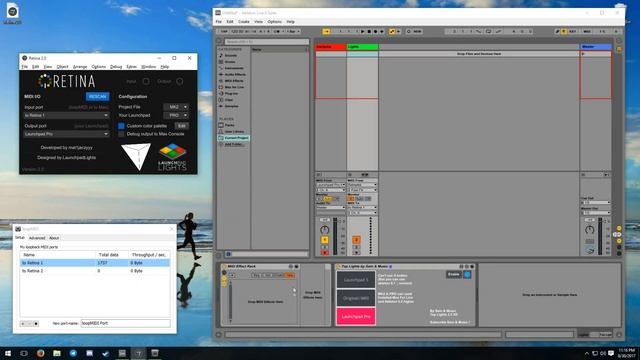Toggle the MIDI map mode switch

(x=587, y=31)
